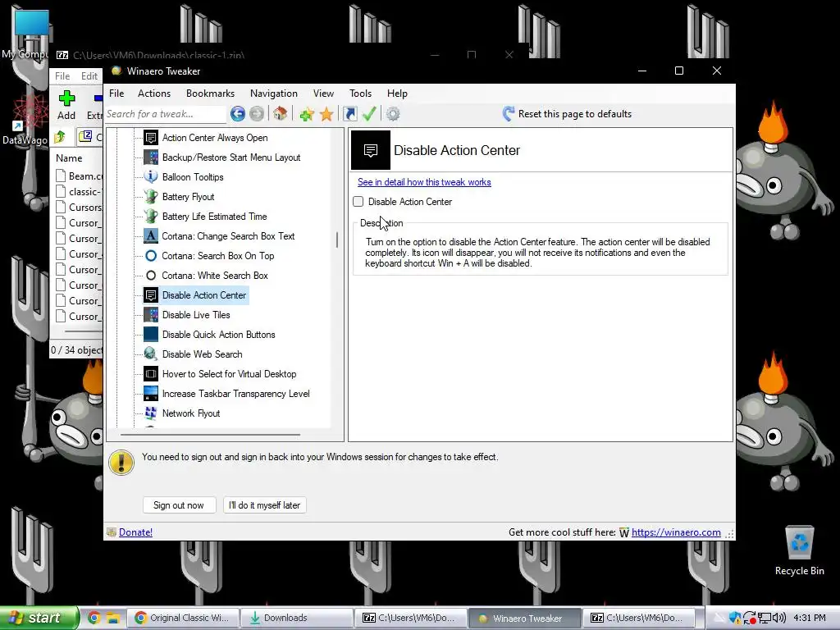Open the Help menu

(x=398, y=94)
